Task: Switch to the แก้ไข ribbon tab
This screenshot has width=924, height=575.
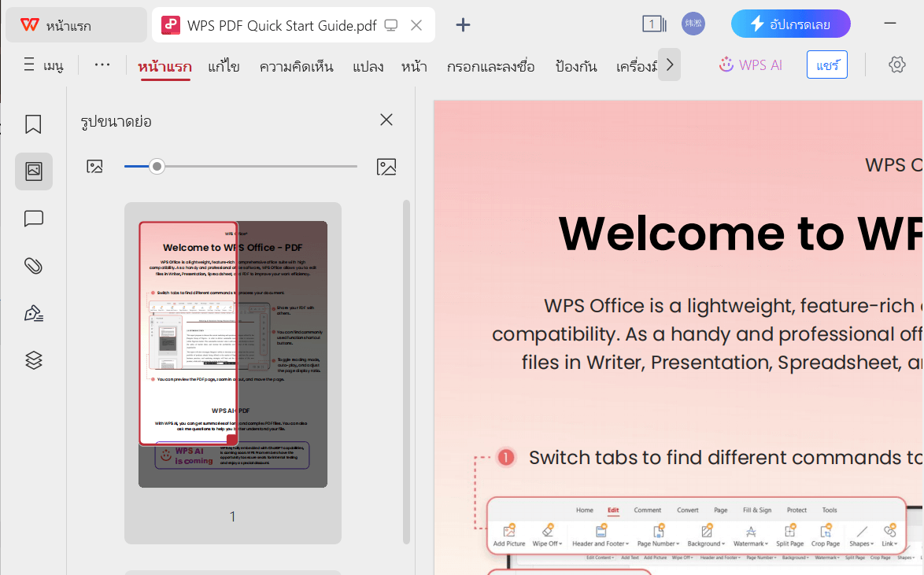Action: click(x=224, y=67)
